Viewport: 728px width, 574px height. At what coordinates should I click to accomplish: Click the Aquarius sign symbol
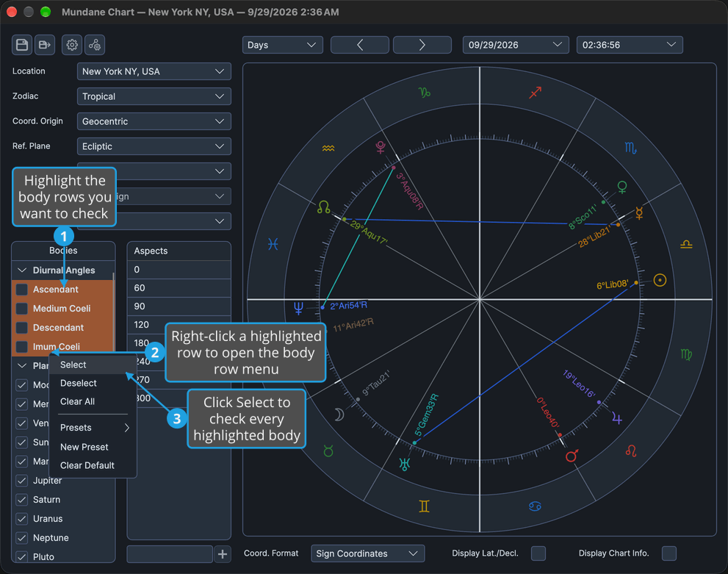[328, 148]
